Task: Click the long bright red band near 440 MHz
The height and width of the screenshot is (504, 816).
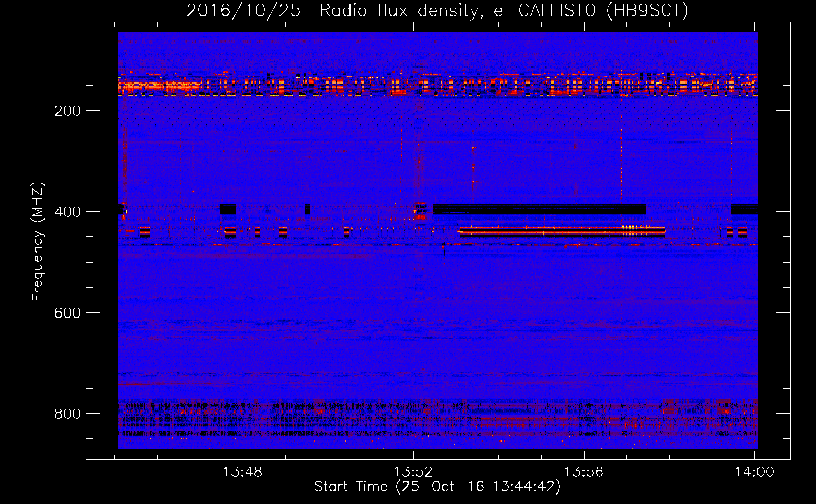Action: (562, 232)
